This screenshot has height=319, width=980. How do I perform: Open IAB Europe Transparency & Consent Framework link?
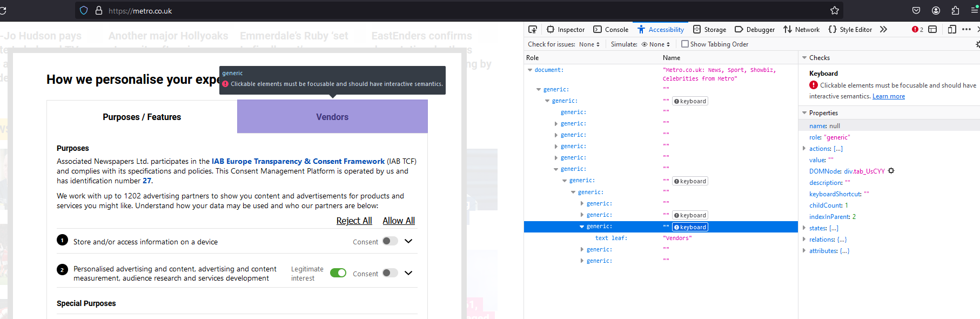pos(298,161)
